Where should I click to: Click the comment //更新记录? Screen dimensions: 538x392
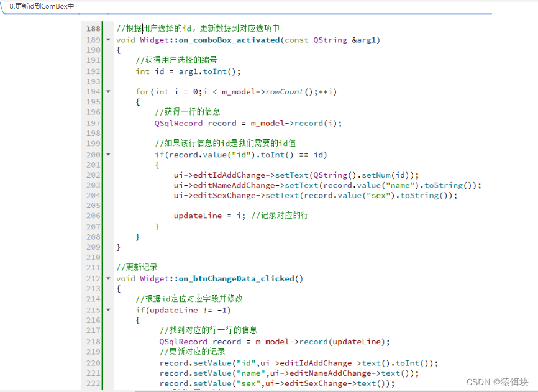pyautogui.click(x=137, y=267)
